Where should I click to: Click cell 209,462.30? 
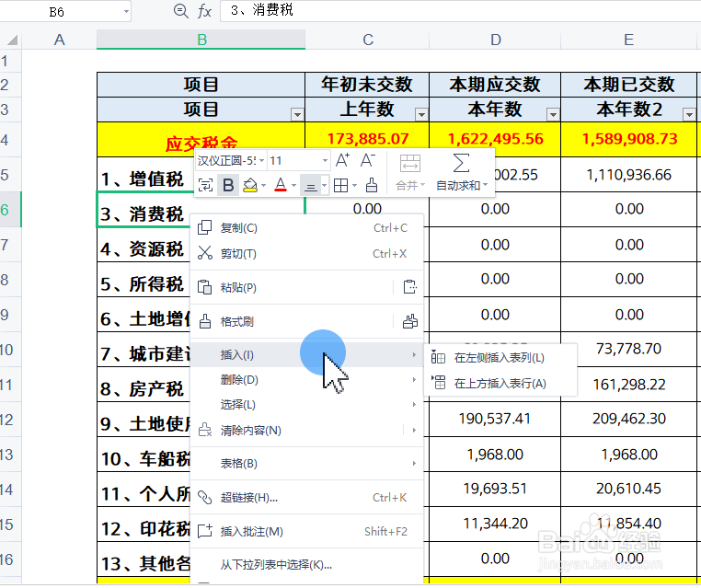[629, 419]
